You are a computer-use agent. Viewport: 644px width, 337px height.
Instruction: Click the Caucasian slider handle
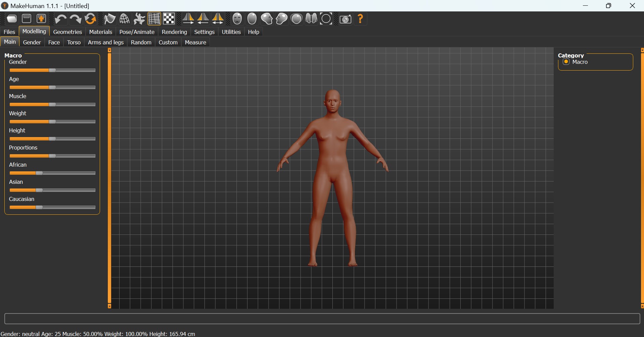click(x=39, y=207)
